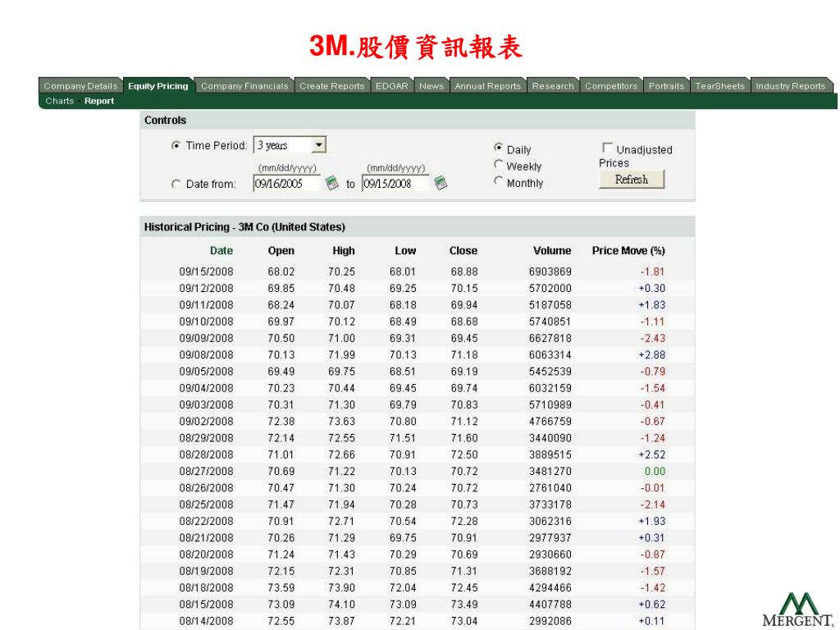Select the 09/09/2008 date cell
840x630 pixels.
point(206,338)
